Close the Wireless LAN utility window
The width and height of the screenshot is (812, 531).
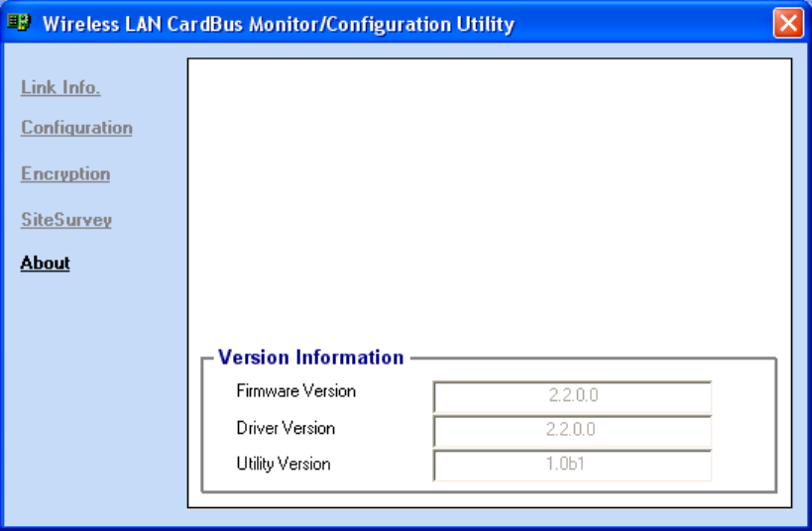tap(788, 23)
